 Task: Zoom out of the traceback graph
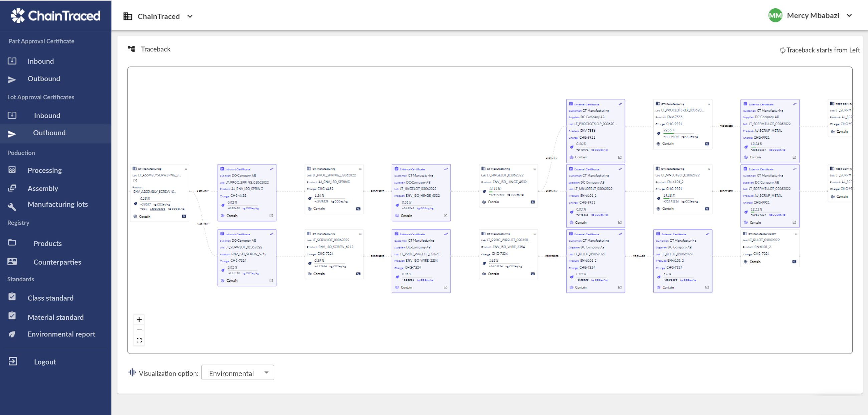[139, 330]
